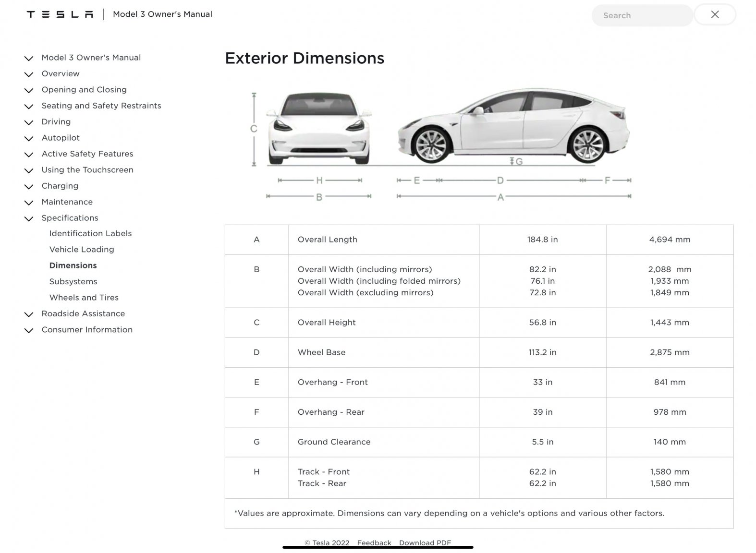The height and width of the screenshot is (553, 756).
Task: Close the search with the X button
Action: [x=714, y=15]
